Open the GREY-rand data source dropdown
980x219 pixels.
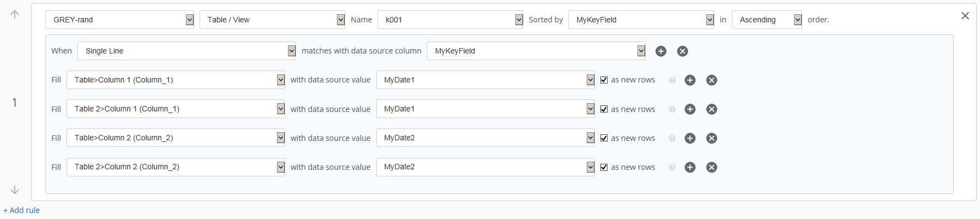point(119,20)
